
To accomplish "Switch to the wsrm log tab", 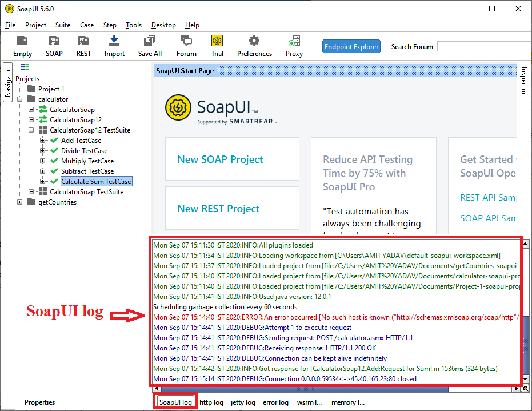I will pyautogui.click(x=309, y=402).
